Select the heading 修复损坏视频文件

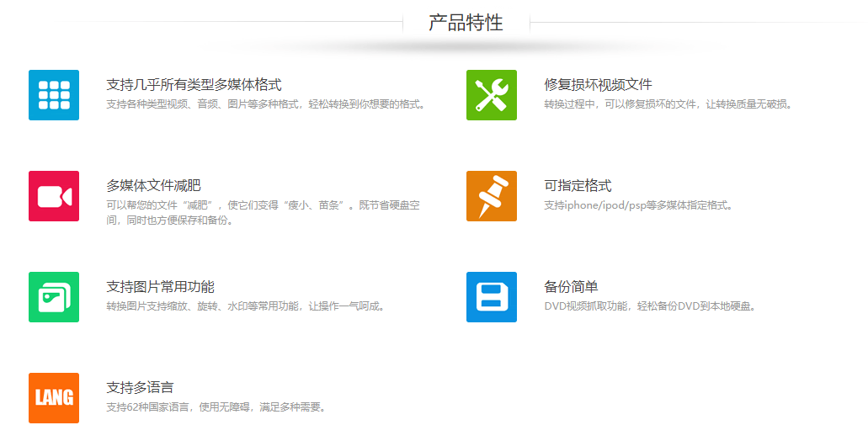(x=598, y=85)
